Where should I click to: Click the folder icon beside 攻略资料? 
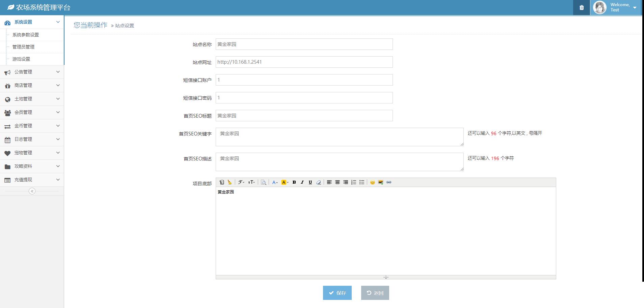tap(7, 166)
